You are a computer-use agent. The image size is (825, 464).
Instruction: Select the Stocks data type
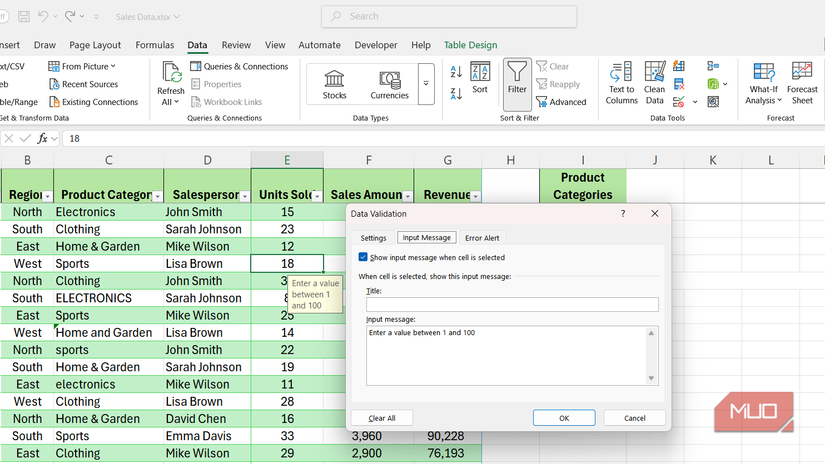point(335,84)
